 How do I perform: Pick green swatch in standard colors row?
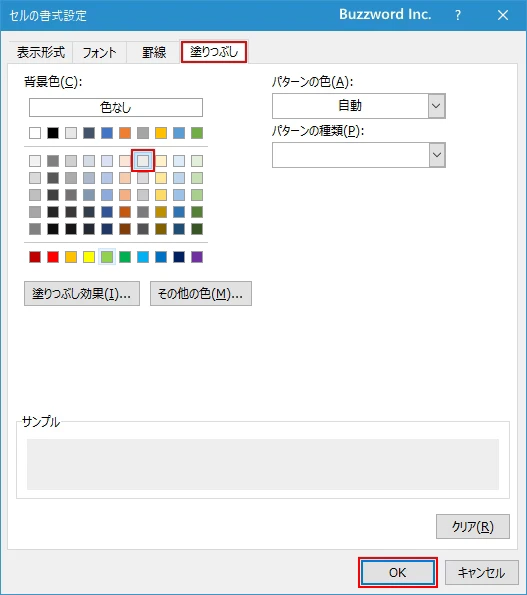[125, 257]
